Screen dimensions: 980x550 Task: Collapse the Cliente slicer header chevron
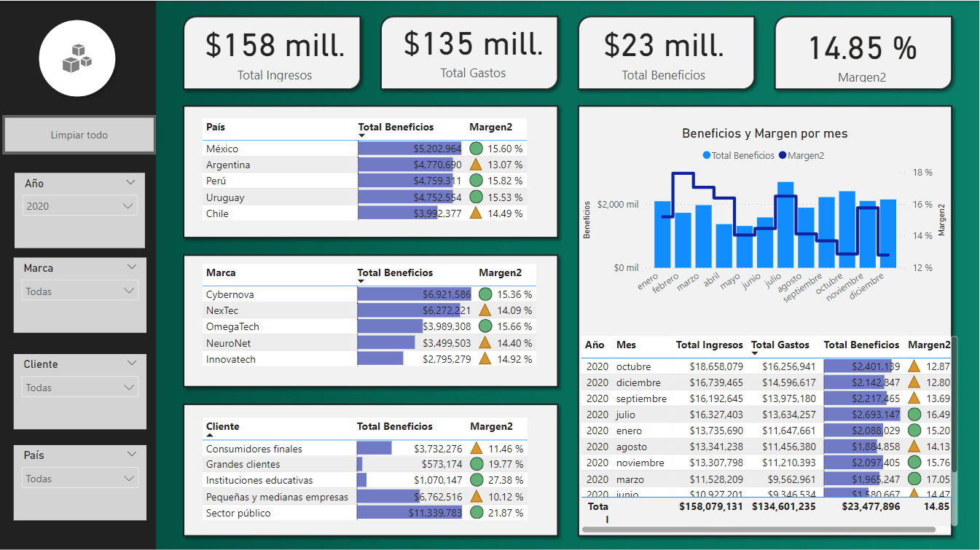[x=131, y=363]
